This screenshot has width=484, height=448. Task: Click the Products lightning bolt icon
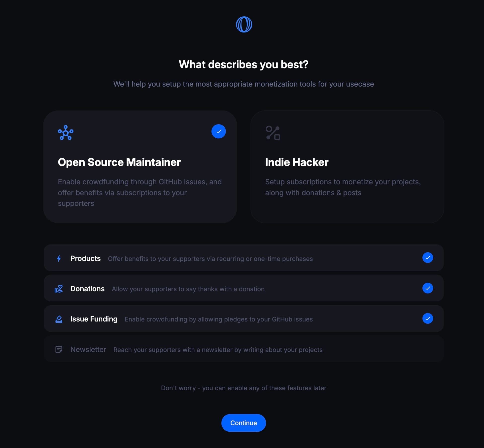(x=59, y=258)
